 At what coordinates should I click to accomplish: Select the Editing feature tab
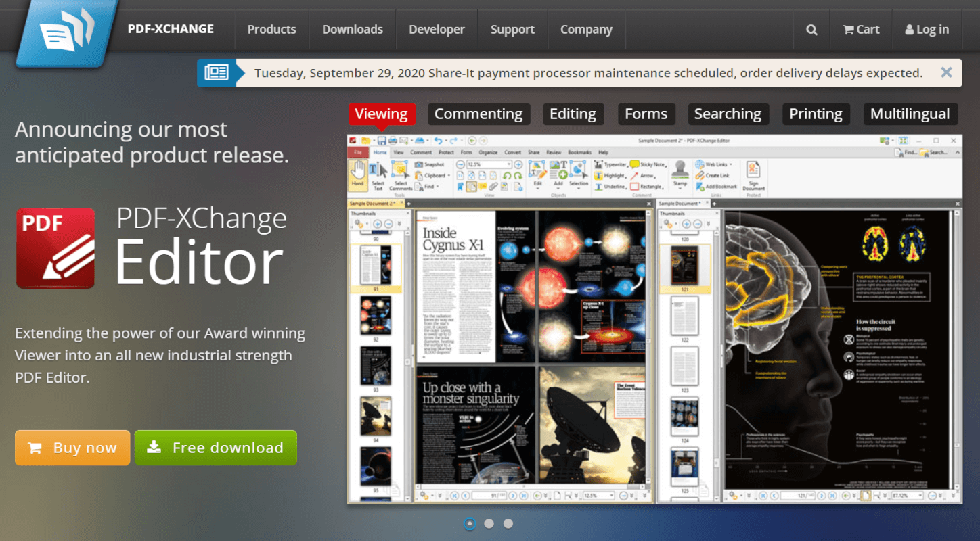tap(573, 114)
